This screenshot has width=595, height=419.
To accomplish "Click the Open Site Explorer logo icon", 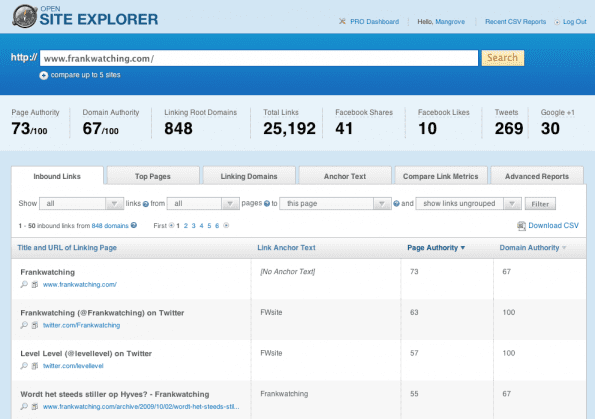I will tap(24, 16).
